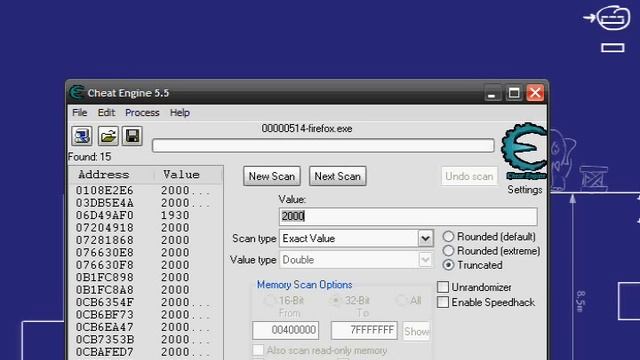Minimize the Cheat Engine window
Viewport: 640px width, 360px height.
pos(492,93)
